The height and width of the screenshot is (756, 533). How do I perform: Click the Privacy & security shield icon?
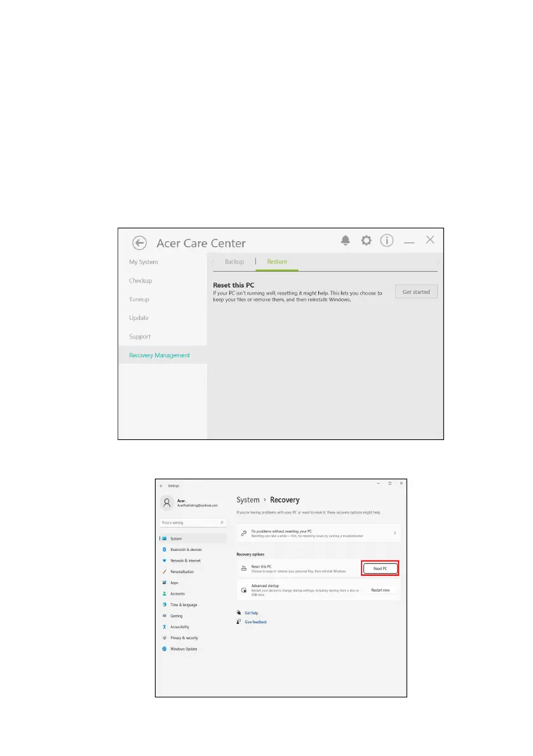165,638
